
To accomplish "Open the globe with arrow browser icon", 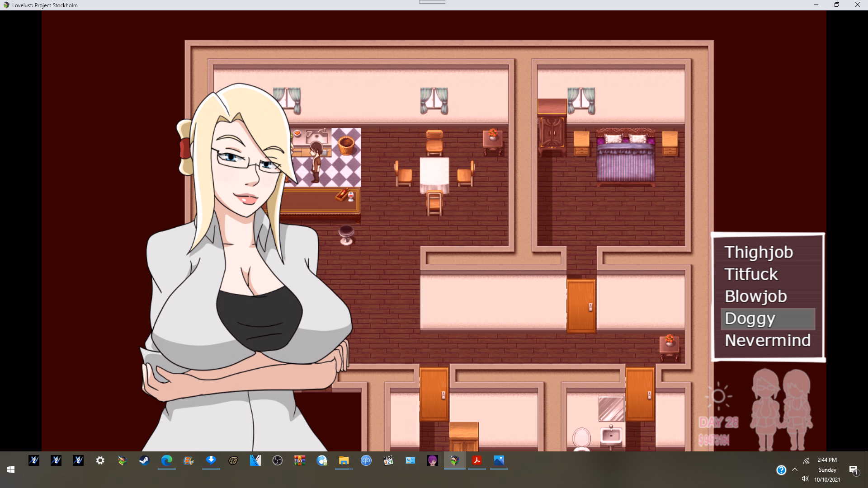I will [322, 460].
